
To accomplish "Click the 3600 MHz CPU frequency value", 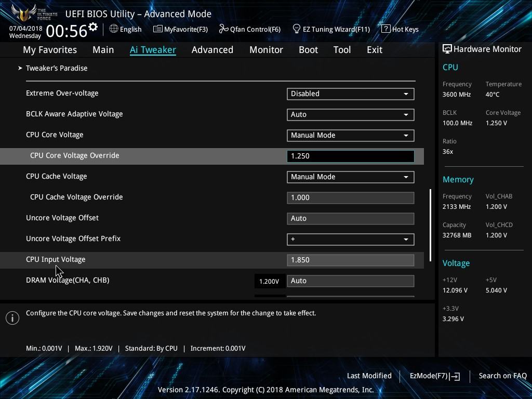I will pos(457,95).
